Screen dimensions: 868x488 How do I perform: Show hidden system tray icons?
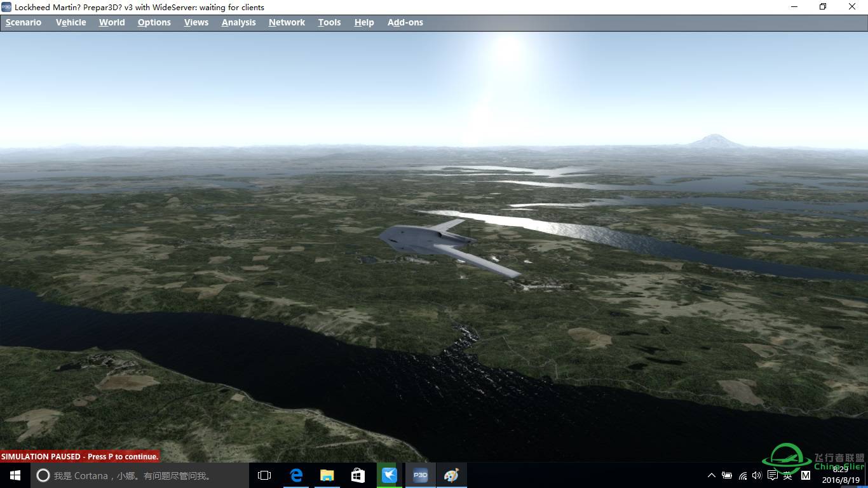[x=711, y=475]
